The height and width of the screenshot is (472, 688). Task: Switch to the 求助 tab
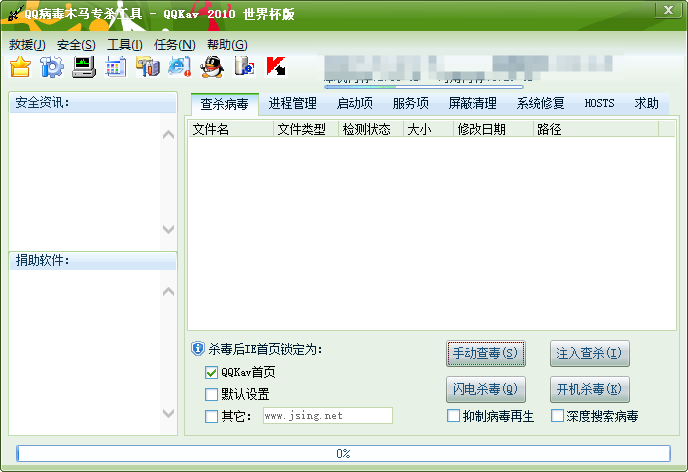(x=646, y=104)
